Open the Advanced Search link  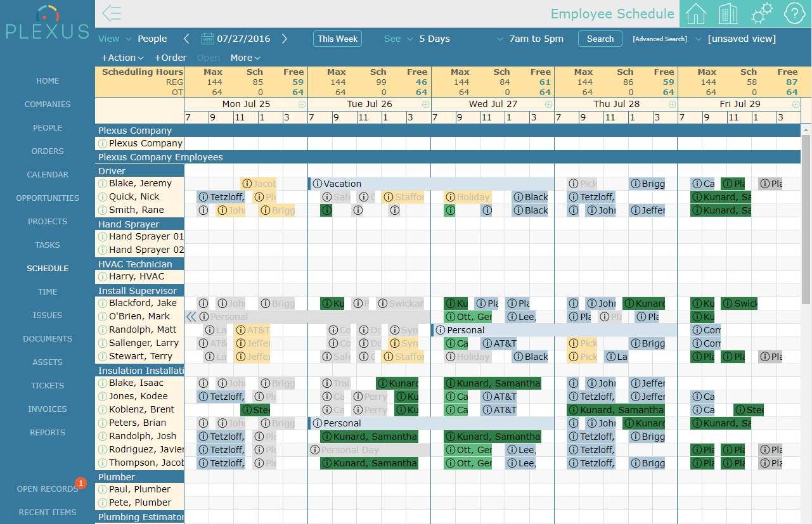[x=660, y=39]
